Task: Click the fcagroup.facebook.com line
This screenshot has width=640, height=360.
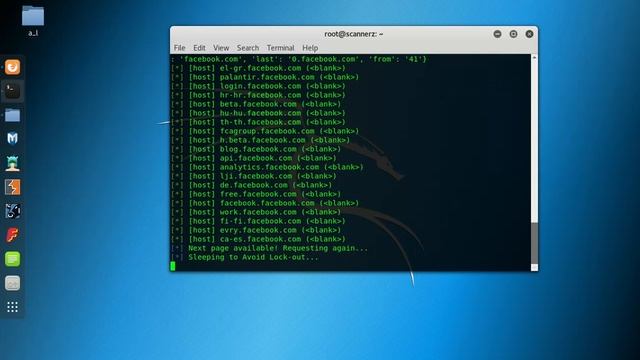Action: [x=265, y=131]
